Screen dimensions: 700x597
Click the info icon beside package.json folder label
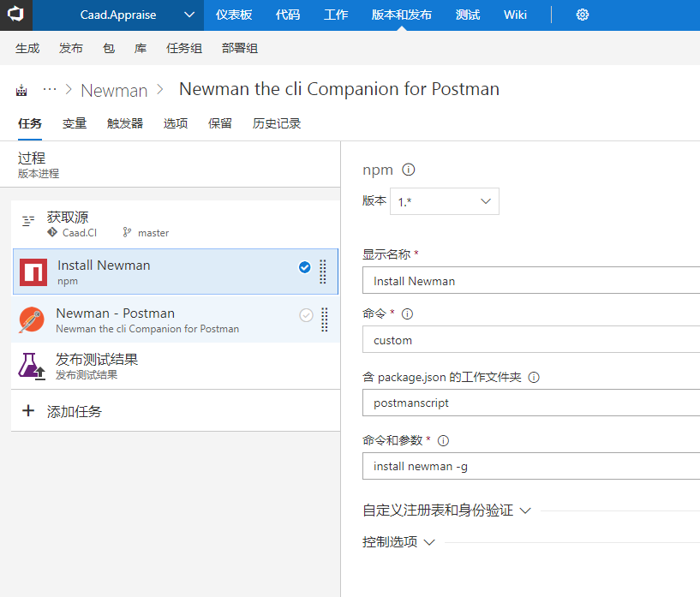tap(534, 378)
